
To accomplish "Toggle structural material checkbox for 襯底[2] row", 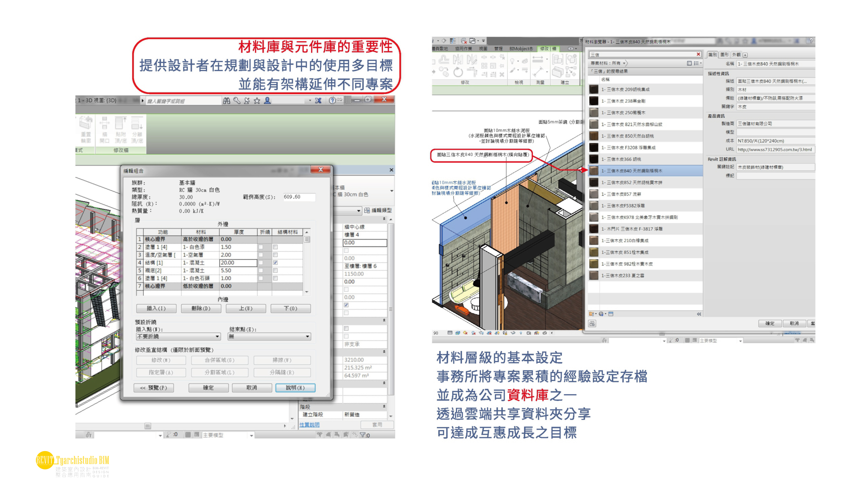I will (275, 270).
